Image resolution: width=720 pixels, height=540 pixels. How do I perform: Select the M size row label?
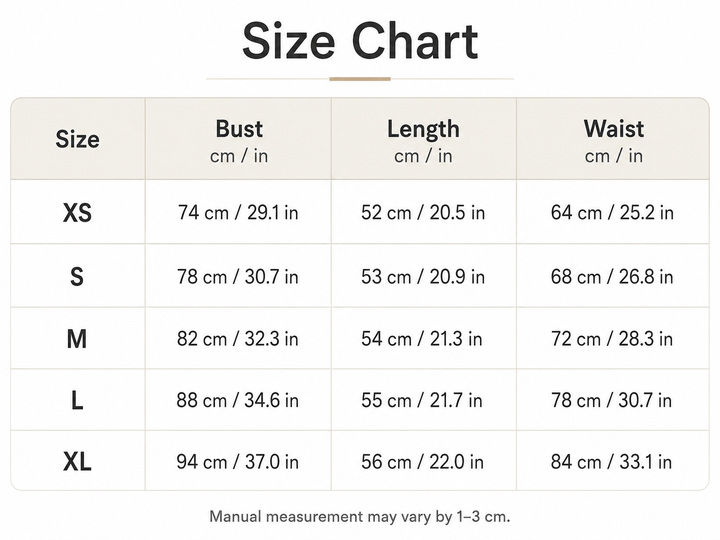coord(77,339)
